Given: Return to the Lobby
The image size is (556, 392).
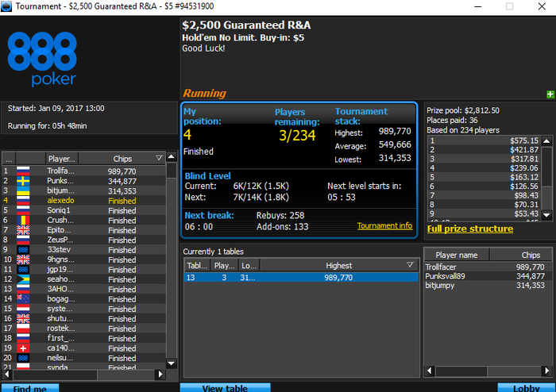Looking at the screenshot, I should (527, 388).
